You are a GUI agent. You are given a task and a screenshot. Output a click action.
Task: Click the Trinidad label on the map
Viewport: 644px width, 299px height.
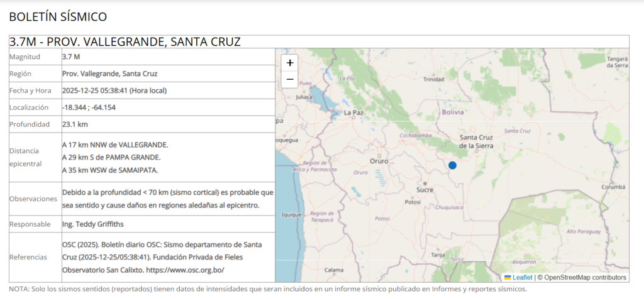coord(433,79)
